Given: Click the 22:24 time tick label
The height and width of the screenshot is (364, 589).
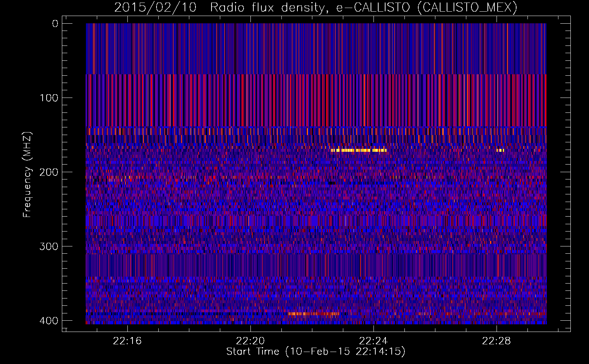Looking at the screenshot, I should tap(373, 341).
